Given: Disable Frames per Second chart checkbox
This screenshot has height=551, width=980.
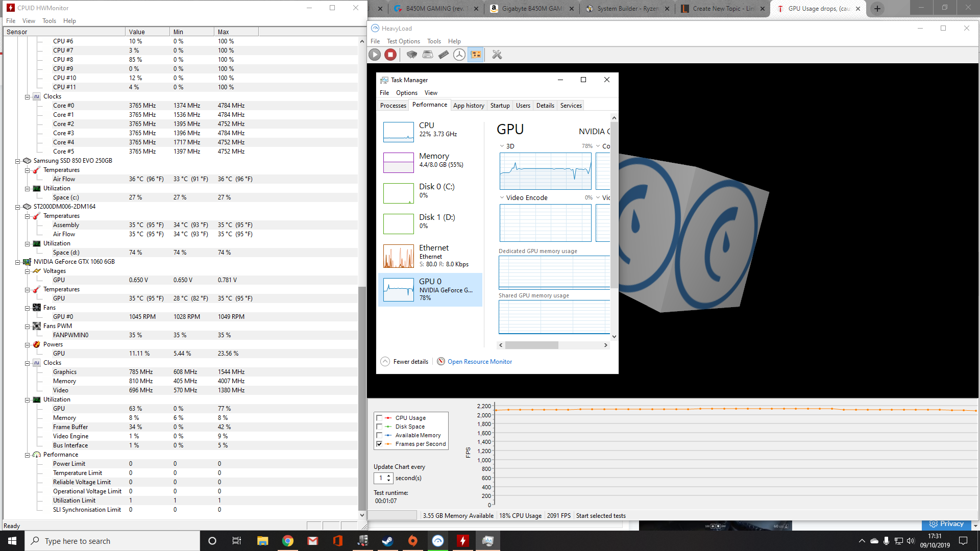Looking at the screenshot, I should tap(379, 444).
